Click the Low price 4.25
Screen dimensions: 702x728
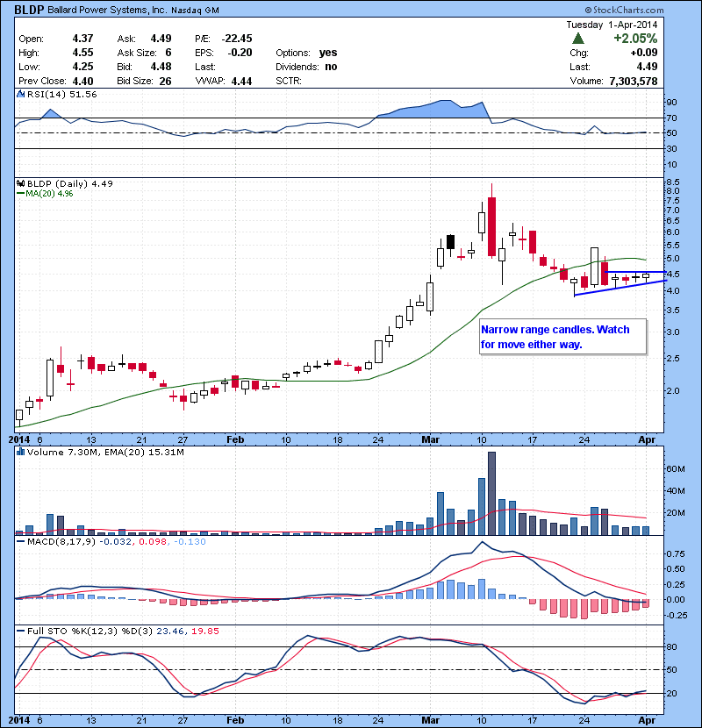pyautogui.click(x=82, y=67)
